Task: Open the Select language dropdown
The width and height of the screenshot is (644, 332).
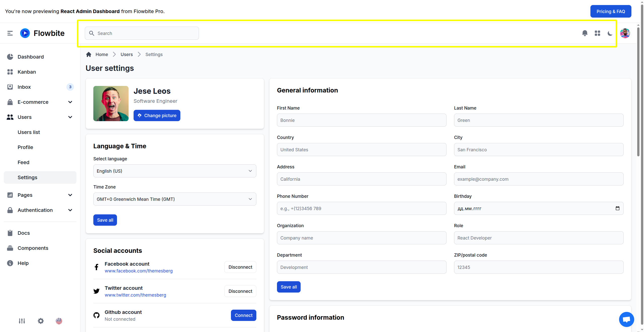Action: pyautogui.click(x=175, y=171)
